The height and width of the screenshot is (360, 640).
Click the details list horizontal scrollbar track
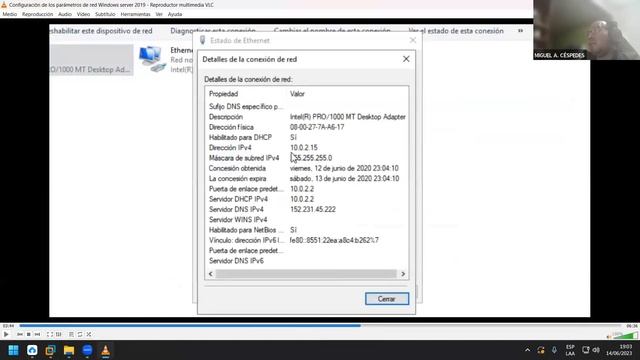306,274
